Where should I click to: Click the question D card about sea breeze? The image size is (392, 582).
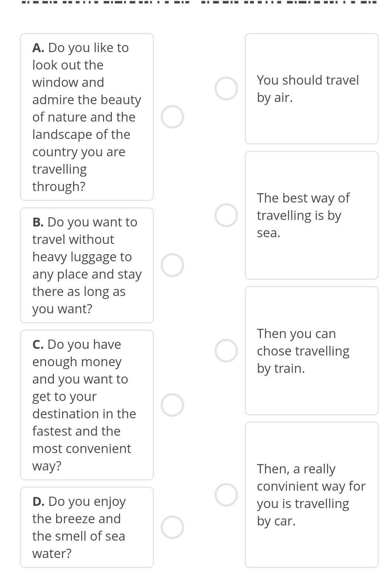click(87, 527)
